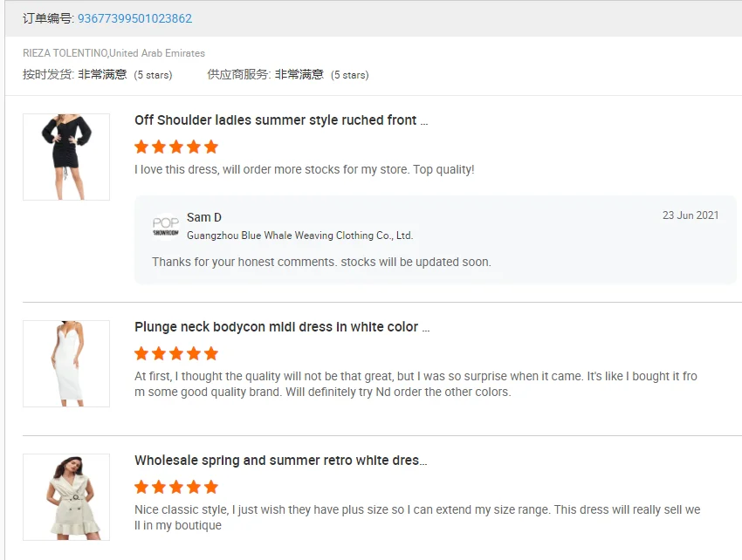The height and width of the screenshot is (560, 742).
Task: Click the "I love this dress" review text
Action: click(304, 169)
